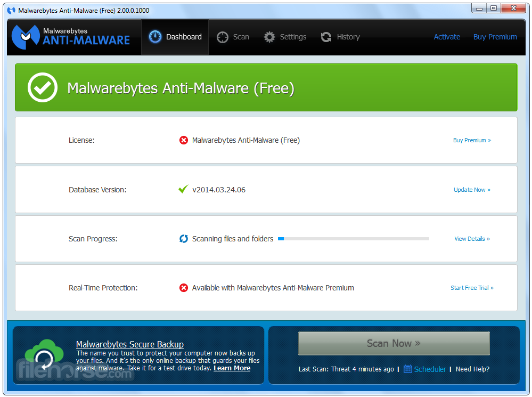Screen dimensions: 532x397
Task: Click 'Available with Malwarebytes Anti-Malware Premium' text
Action: [273, 288]
